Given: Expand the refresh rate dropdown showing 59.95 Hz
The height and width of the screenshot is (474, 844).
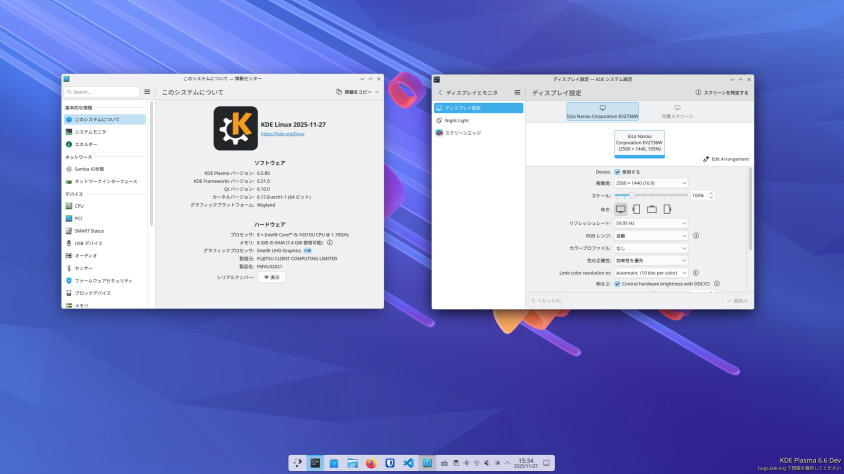Looking at the screenshot, I should [x=650, y=223].
